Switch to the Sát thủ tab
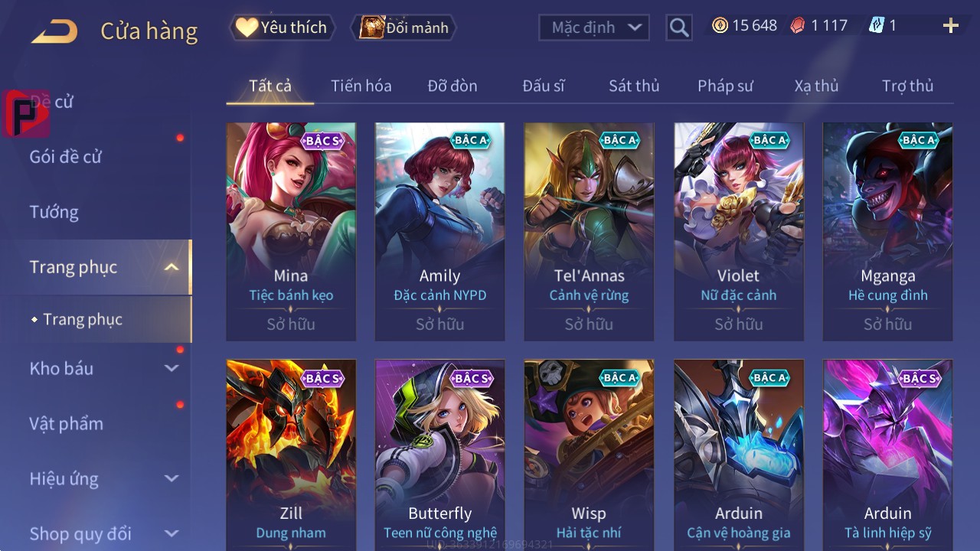Viewport: 980px width, 551px height. [x=634, y=86]
